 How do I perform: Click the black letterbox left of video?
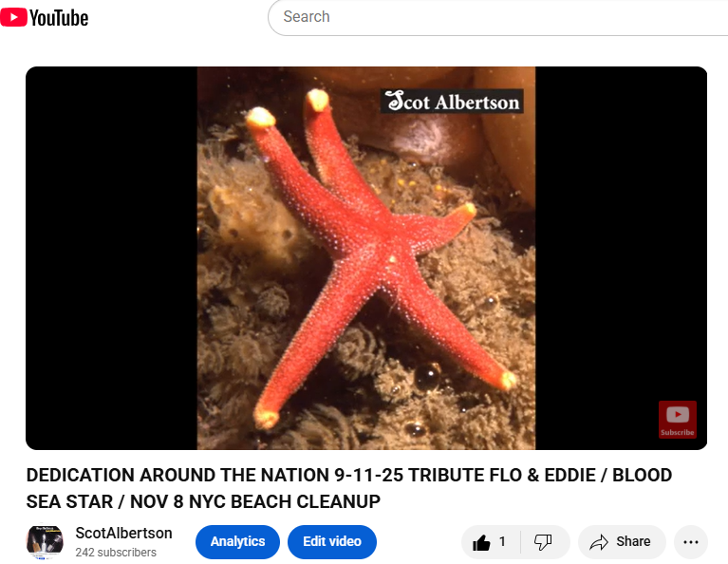coord(111,258)
